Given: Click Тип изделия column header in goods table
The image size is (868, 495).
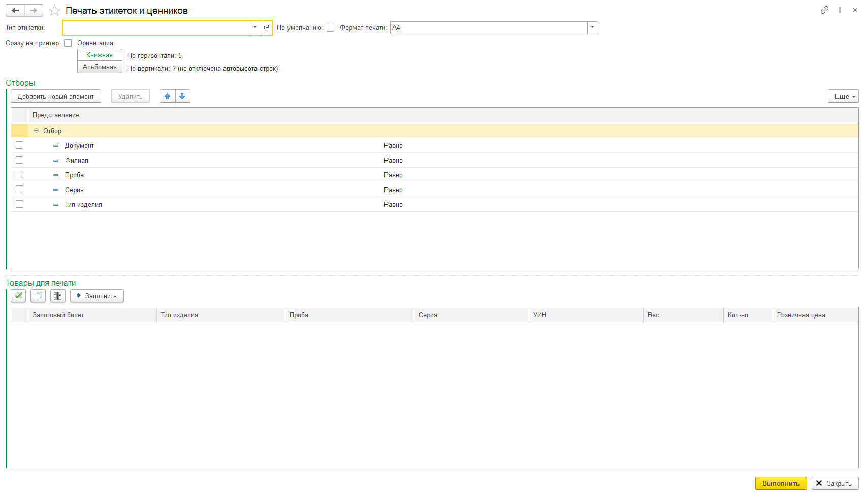Looking at the screenshot, I should (x=221, y=315).
